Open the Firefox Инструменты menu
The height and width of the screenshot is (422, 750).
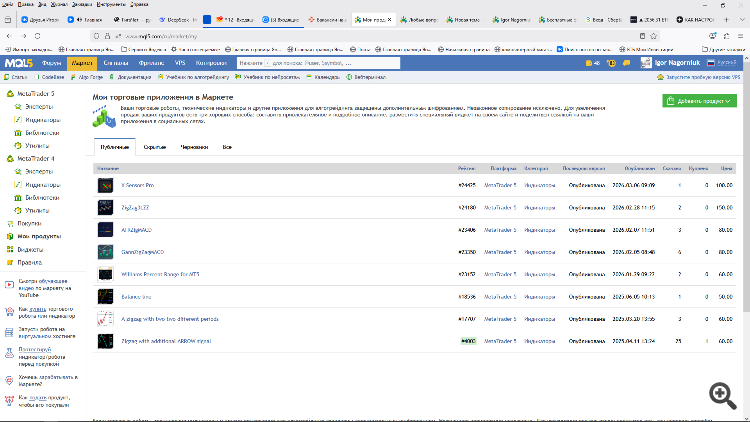[x=111, y=4]
